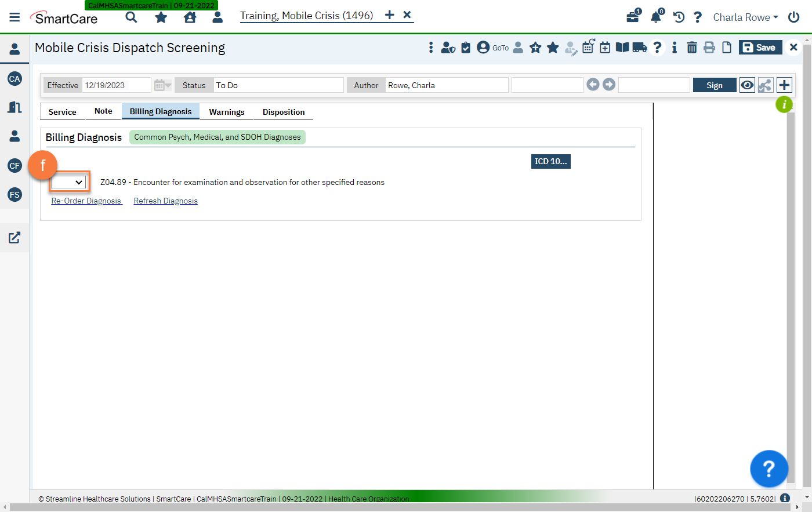Click the information icon in the toolbar
Viewport: 812px width, 512px height.
pos(675,47)
